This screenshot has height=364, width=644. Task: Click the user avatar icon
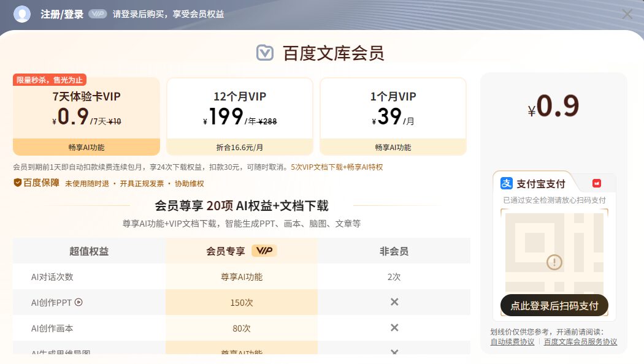tap(22, 13)
